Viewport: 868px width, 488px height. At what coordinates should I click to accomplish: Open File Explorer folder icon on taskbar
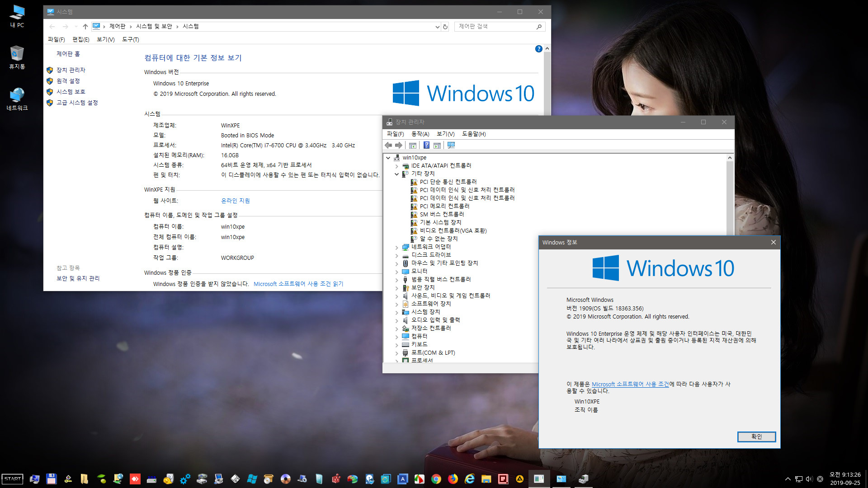point(486,479)
